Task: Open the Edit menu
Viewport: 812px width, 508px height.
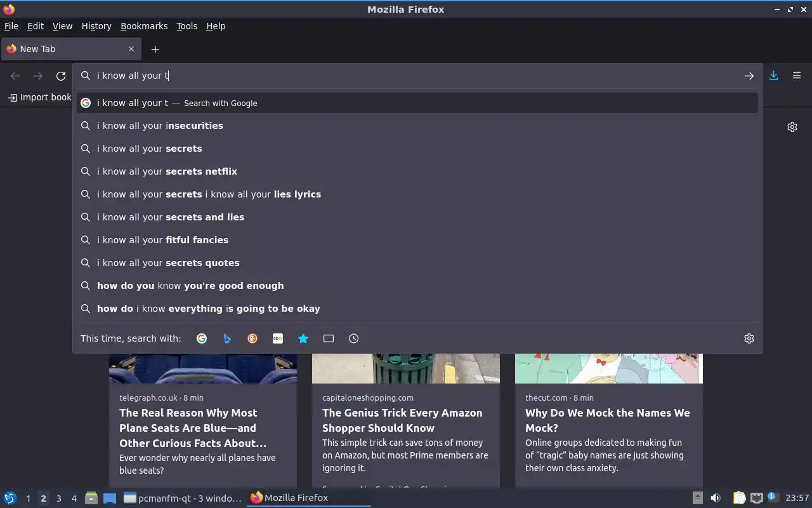Action: pyautogui.click(x=36, y=26)
